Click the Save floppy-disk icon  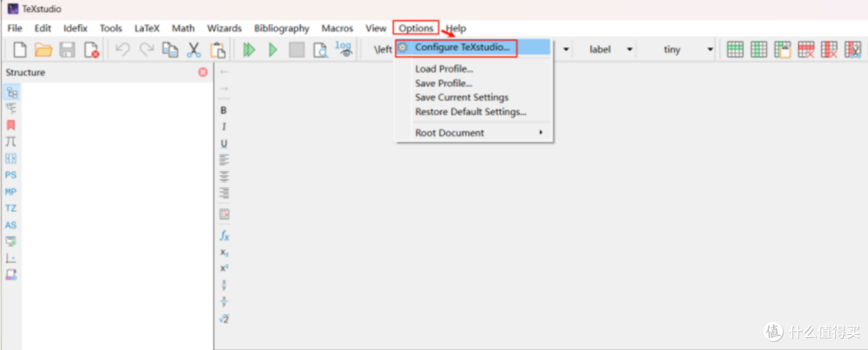pos(68,50)
